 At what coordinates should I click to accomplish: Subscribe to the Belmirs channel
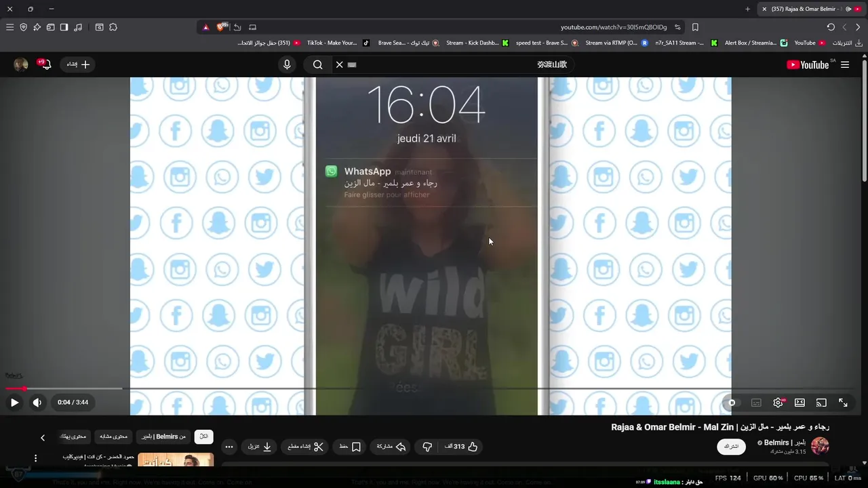(731, 447)
